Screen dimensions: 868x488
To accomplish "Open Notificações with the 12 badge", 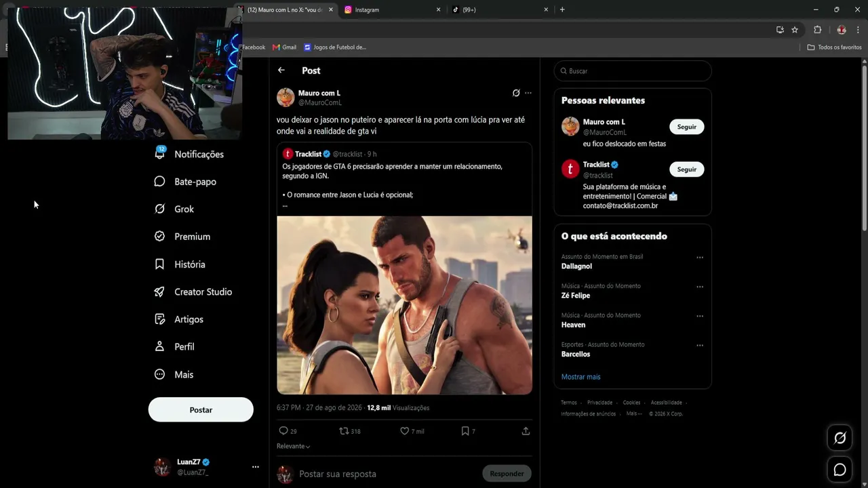I will [189, 154].
